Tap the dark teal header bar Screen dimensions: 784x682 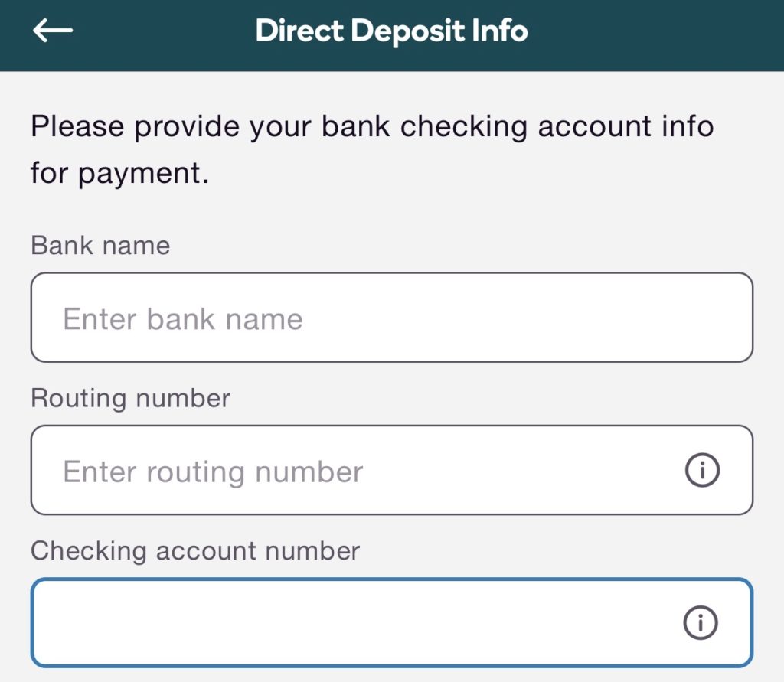(x=392, y=35)
